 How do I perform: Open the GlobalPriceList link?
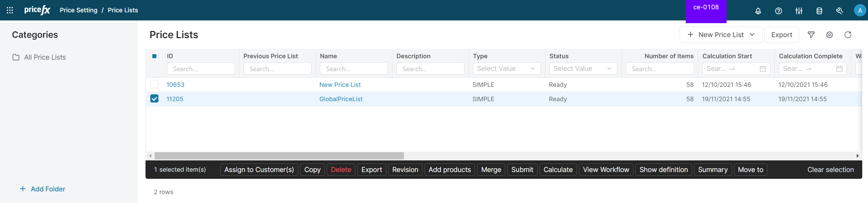click(x=341, y=99)
